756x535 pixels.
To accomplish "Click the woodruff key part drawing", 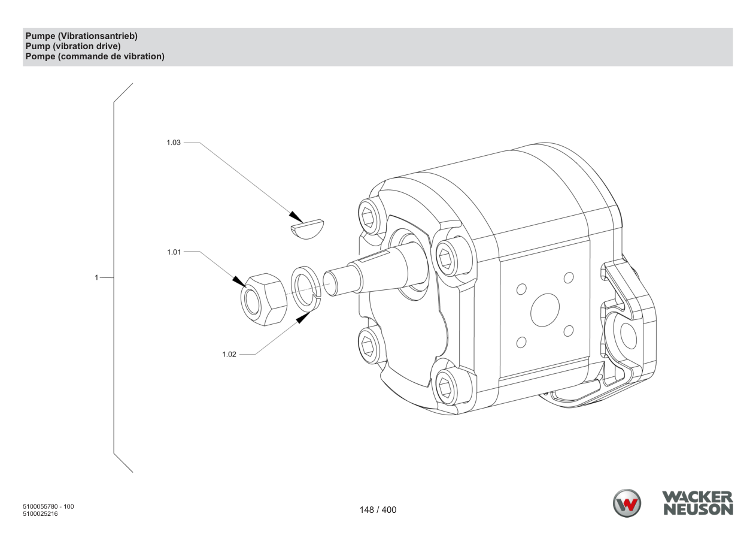I will pyautogui.click(x=308, y=229).
